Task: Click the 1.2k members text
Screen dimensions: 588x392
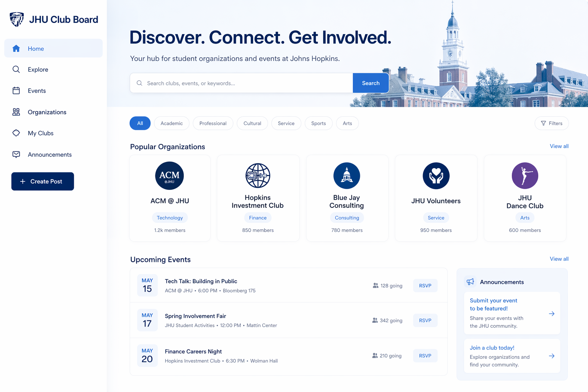Action: (x=170, y=230)
